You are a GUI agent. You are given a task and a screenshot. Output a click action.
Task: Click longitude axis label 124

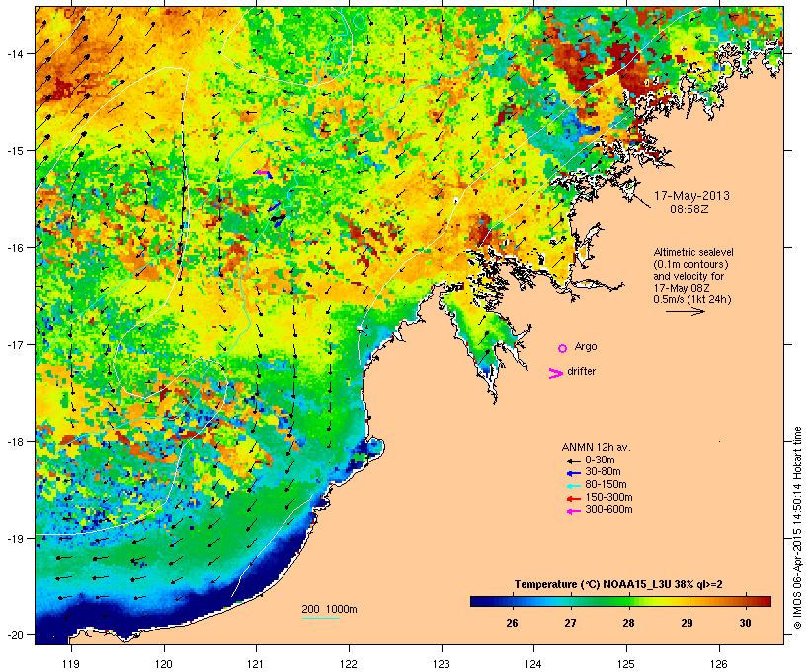(x=534, y=664)
